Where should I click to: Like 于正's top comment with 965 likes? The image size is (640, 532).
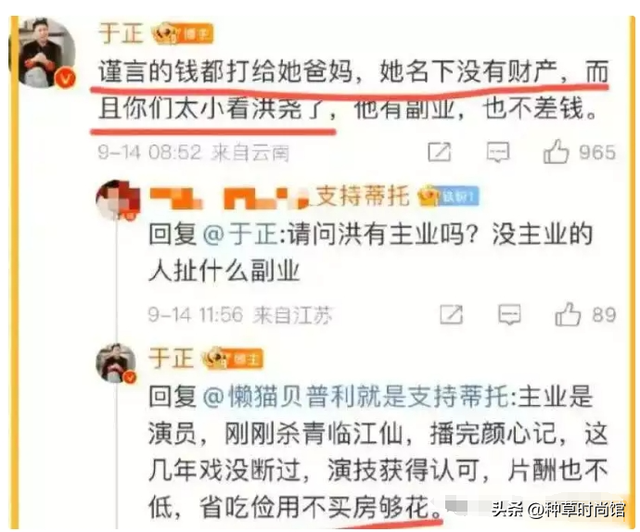[x=556, y=151]
